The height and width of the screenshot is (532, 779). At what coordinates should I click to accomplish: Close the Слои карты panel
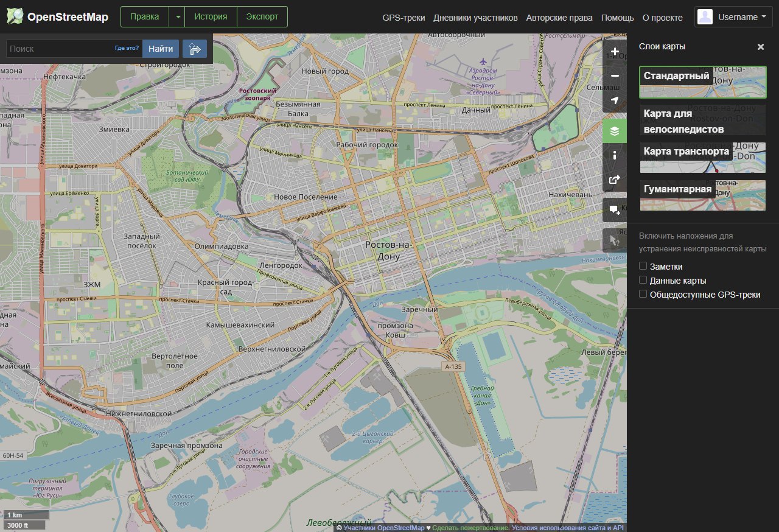coord(761,47)
